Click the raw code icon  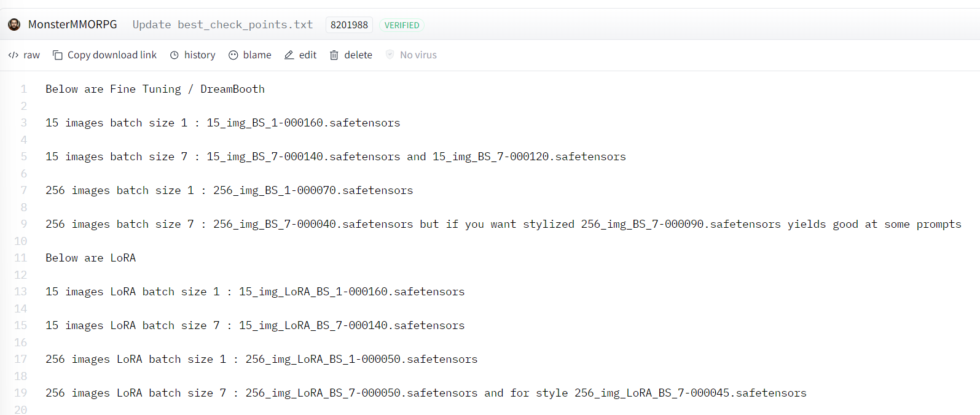13,55
